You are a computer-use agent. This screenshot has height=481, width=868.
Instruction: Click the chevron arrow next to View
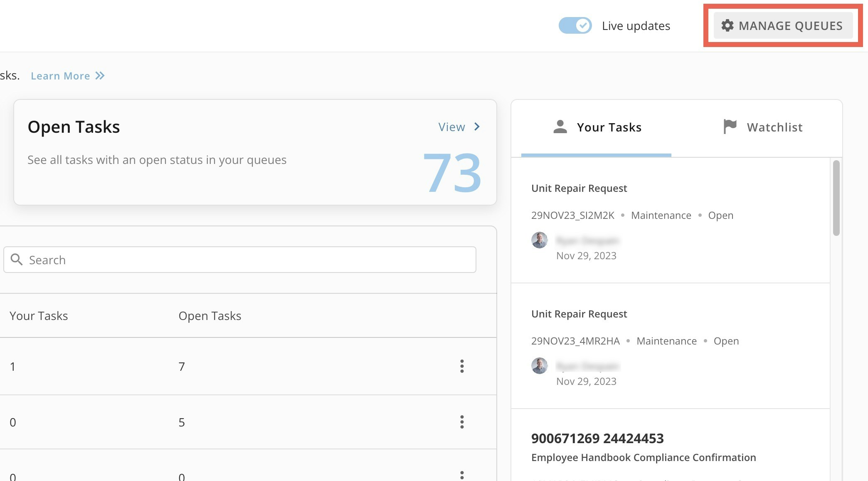tap(477, 126)
